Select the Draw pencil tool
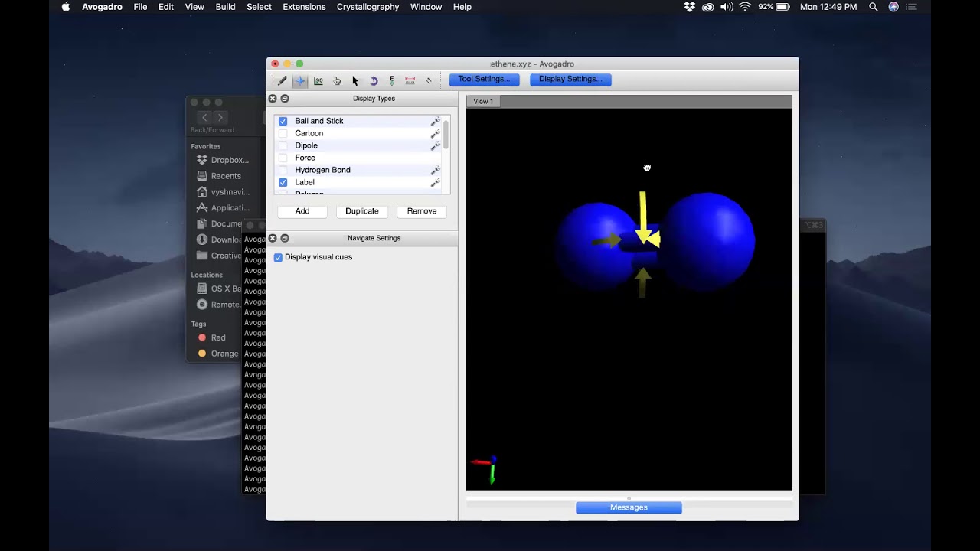Screen dimensions: 980x551 pyautogui.click(x=282, y=80)
